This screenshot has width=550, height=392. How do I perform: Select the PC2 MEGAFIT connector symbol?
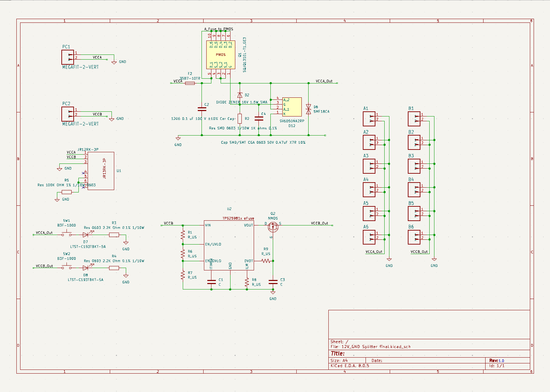coord(68,114)
